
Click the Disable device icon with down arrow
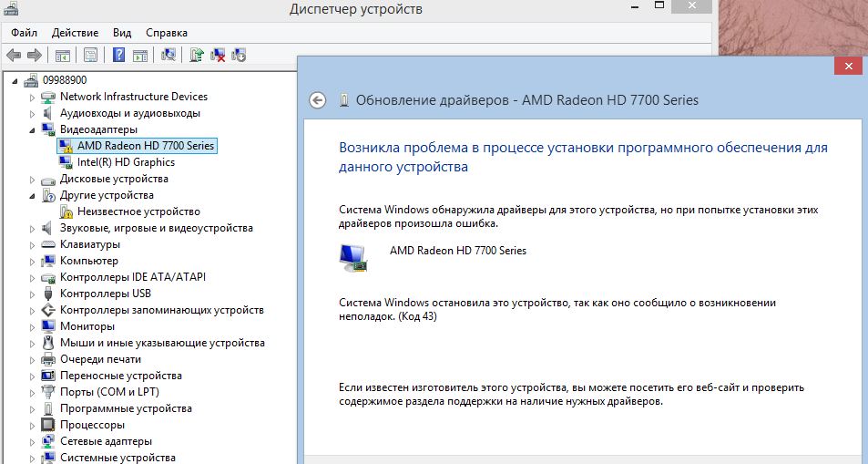tap(239, 55)
